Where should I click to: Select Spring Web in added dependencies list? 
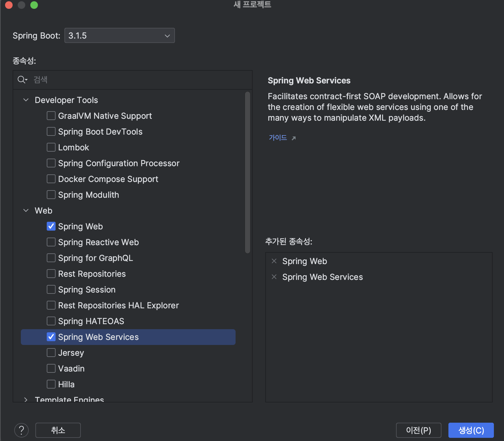pyautogui.click(x=304, y=261)
